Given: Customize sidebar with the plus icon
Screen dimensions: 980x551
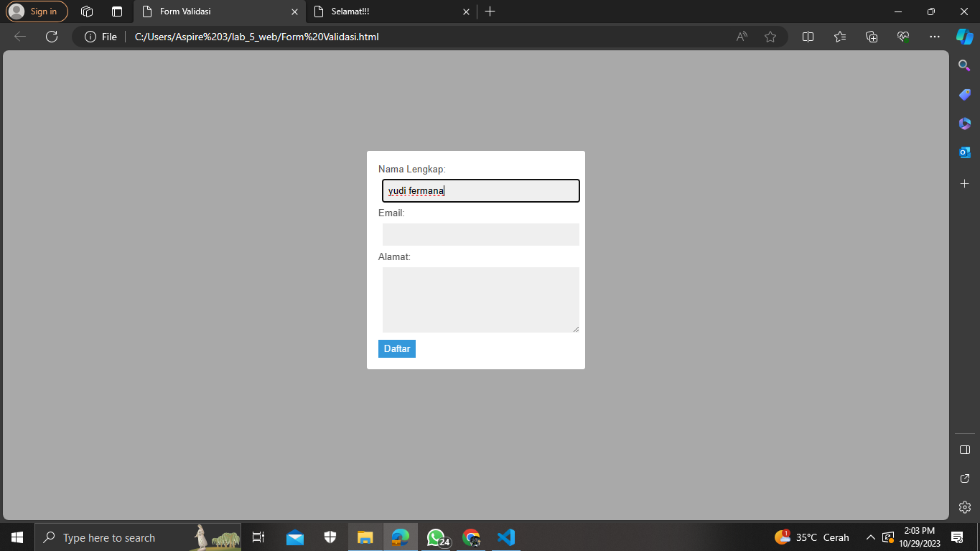Looking at the screenshot, I should [964, 183].
